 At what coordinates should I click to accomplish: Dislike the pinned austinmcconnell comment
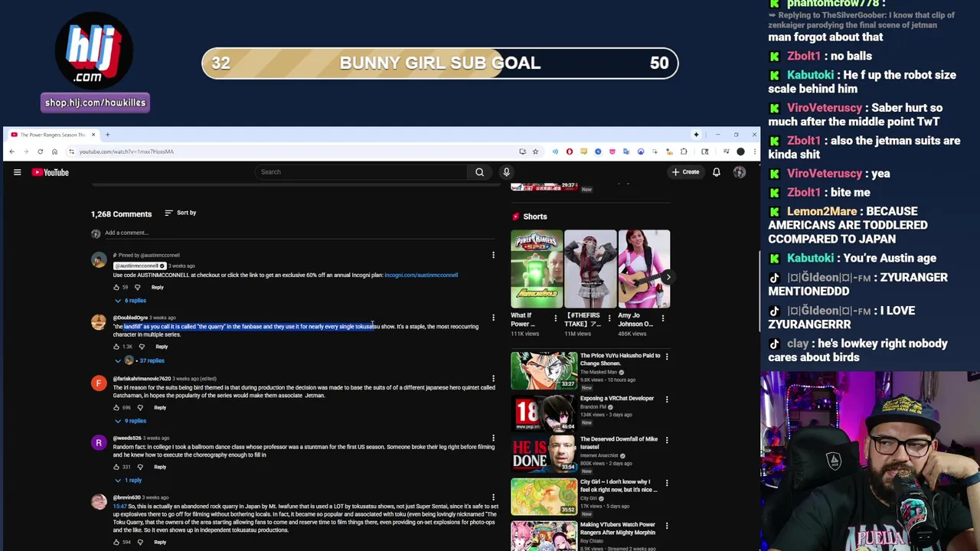[x=137, y=287]
